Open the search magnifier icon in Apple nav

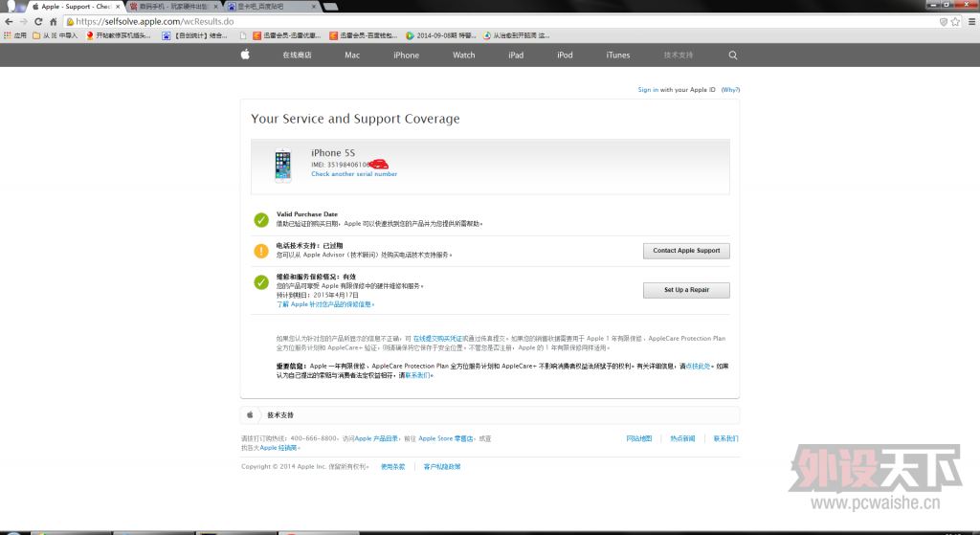[x=732, y=55]
